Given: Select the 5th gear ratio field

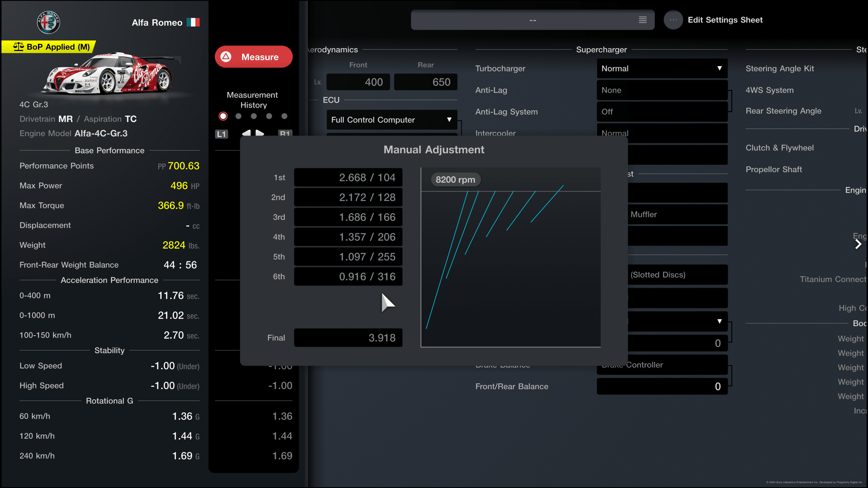Looking at the screenshot, I should [x=348, y=257].
